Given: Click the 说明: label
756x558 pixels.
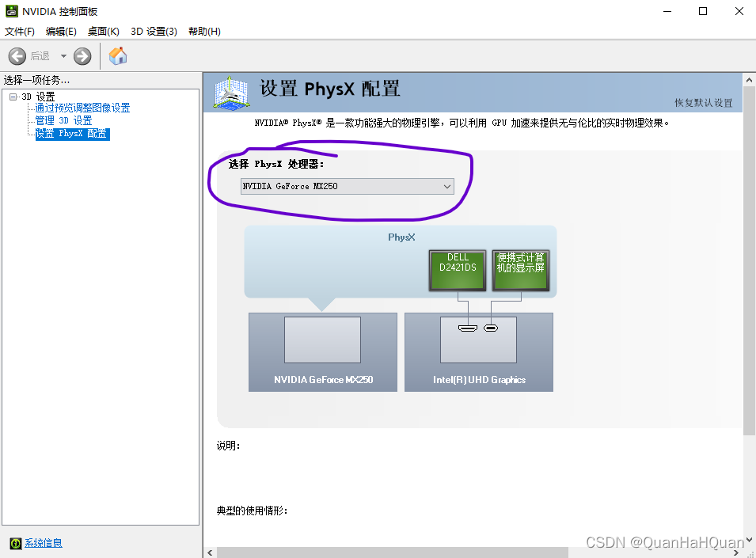Looking at the screenshot, I should pos(228,446).
